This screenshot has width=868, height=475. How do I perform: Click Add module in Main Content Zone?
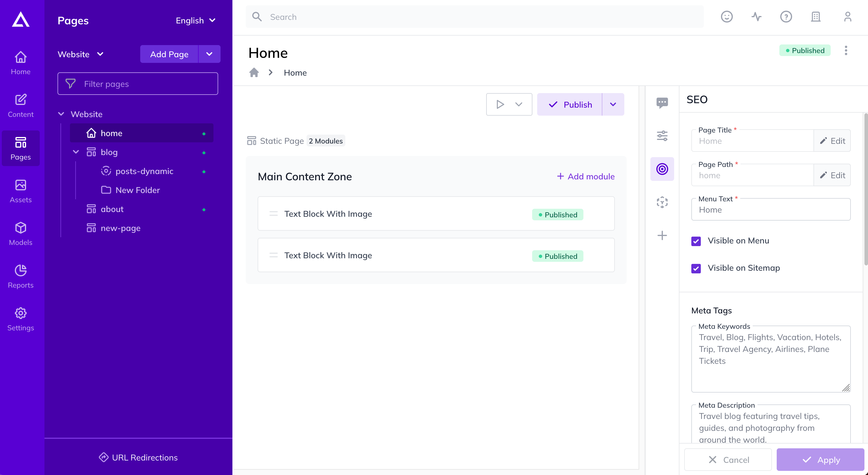pos(585,176)
